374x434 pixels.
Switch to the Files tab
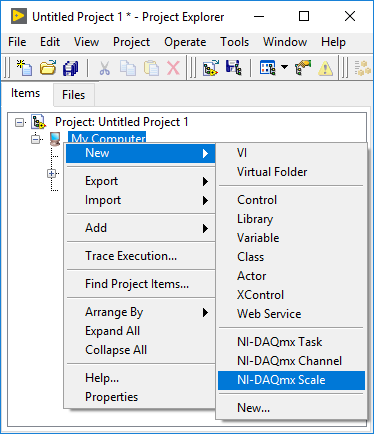[74, 95]
